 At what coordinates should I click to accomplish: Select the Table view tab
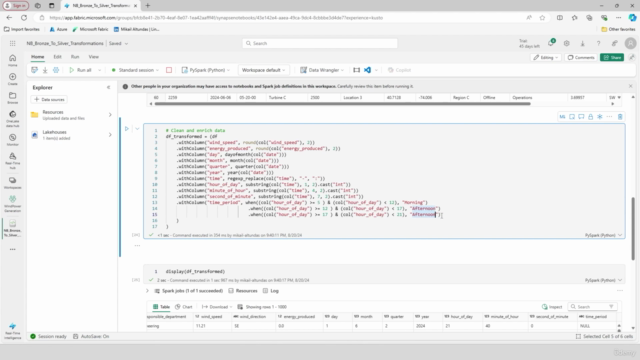click(x=161, y=307)
